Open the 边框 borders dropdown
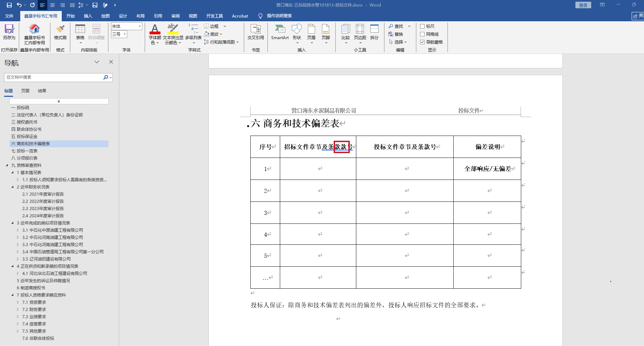 [225, 26]
